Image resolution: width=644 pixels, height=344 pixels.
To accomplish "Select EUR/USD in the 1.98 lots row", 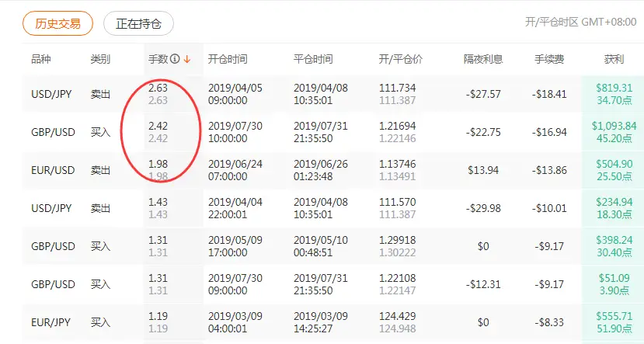I will (53, 170).
